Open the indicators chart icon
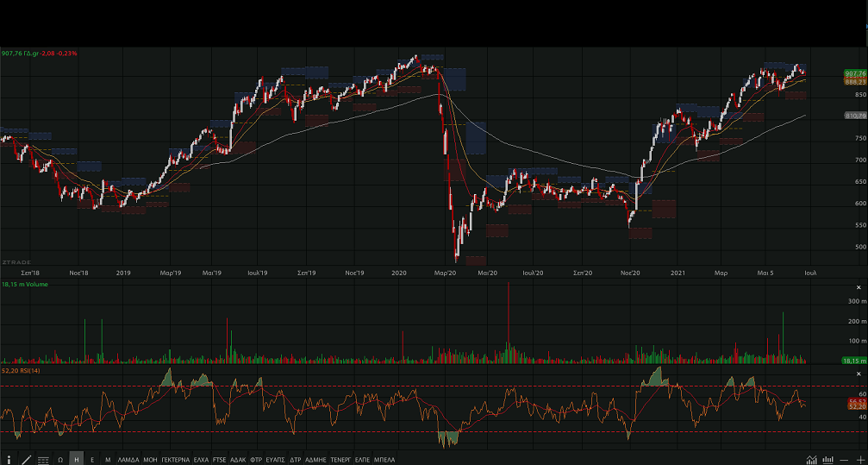Viewport: 868px width, 465px height. [811, 460]
